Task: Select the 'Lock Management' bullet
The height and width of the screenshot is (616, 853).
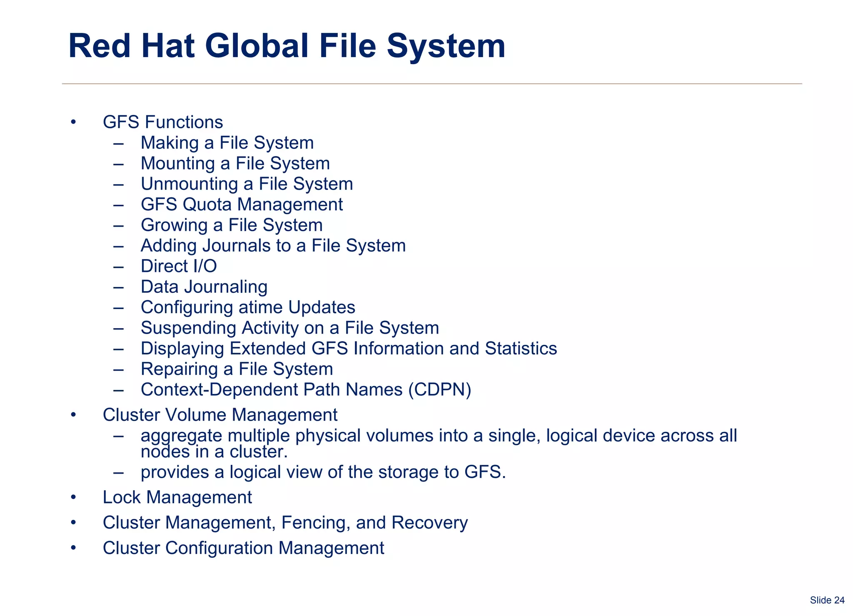Action: point(177,498)
